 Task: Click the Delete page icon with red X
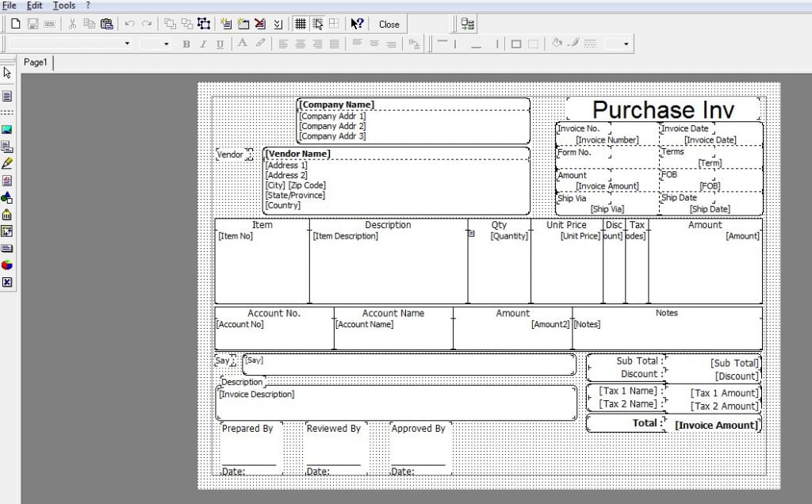[x=260, y=24]
